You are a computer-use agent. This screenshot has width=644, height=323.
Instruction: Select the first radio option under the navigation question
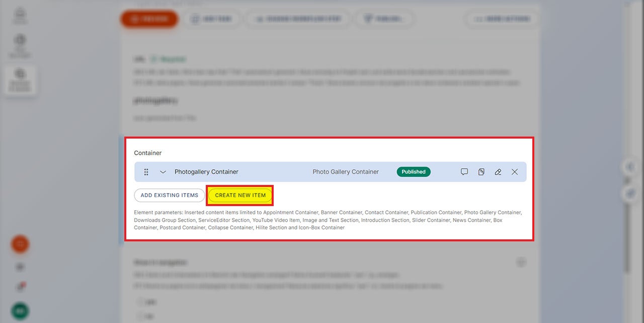point(139,302)
